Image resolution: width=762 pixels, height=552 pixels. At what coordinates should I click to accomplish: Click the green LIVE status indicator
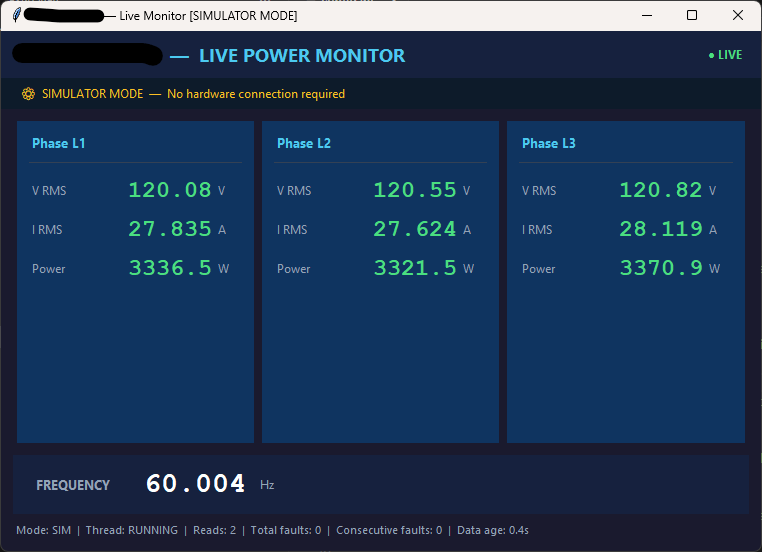[725, 55]
